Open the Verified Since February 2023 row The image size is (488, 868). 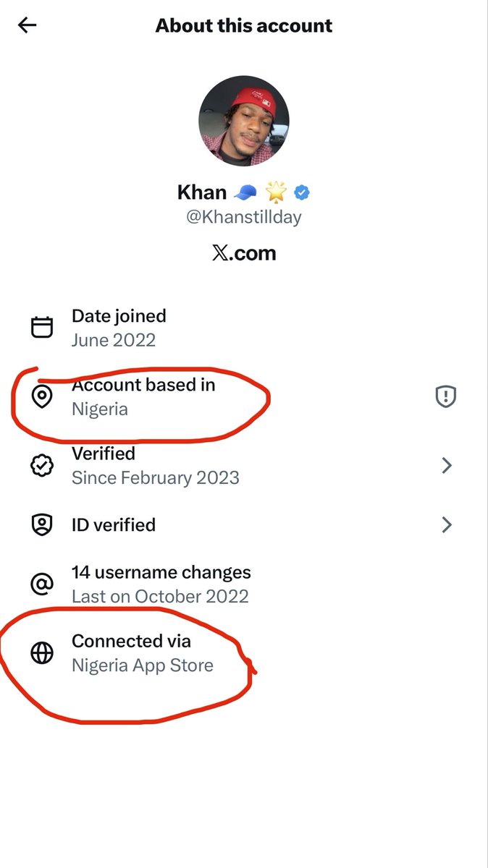[244, 466]
